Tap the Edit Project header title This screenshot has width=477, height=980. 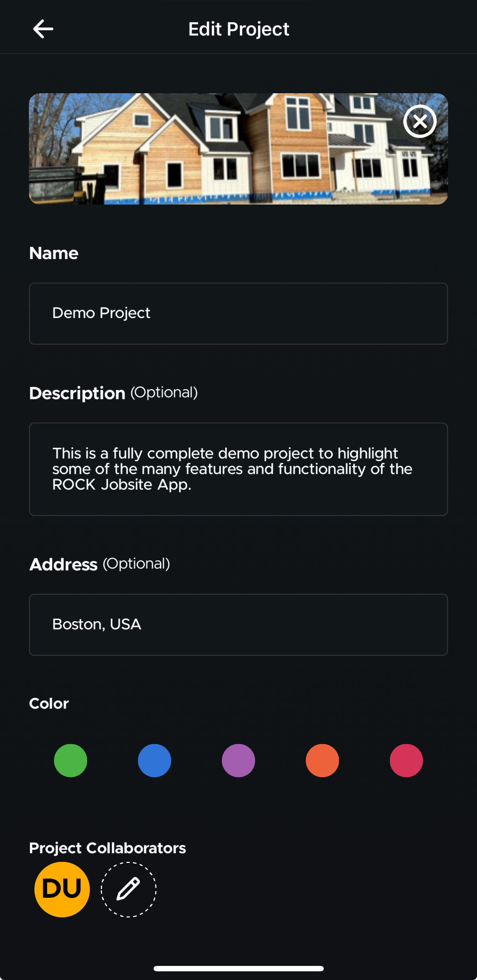coord(239,29)
